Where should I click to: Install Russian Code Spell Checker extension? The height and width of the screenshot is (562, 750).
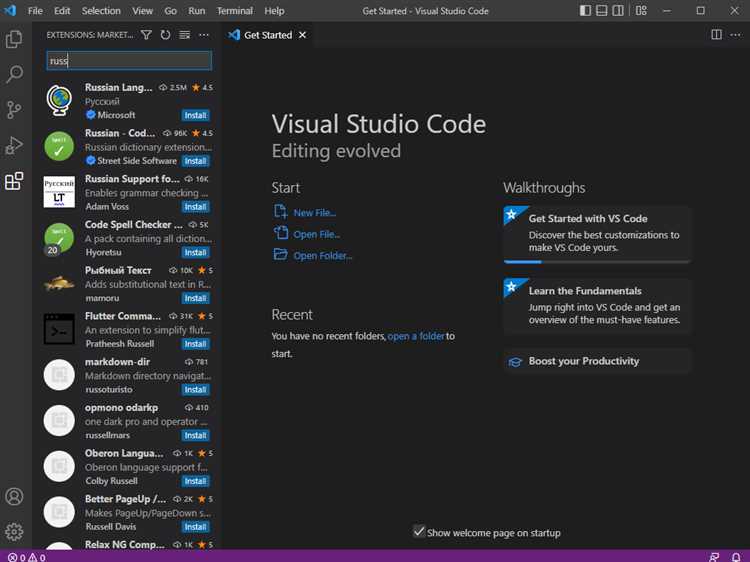click(x=196, y=161)
